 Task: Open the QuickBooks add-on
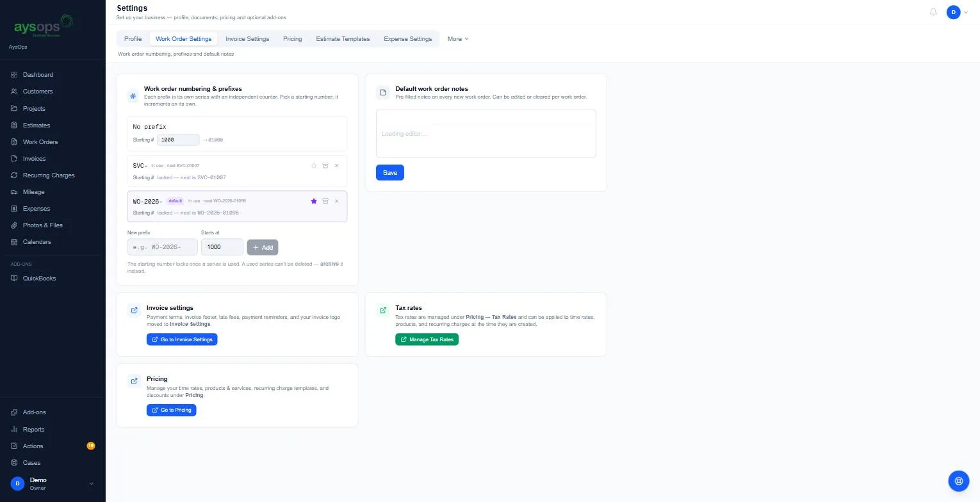tap(53, 279)
